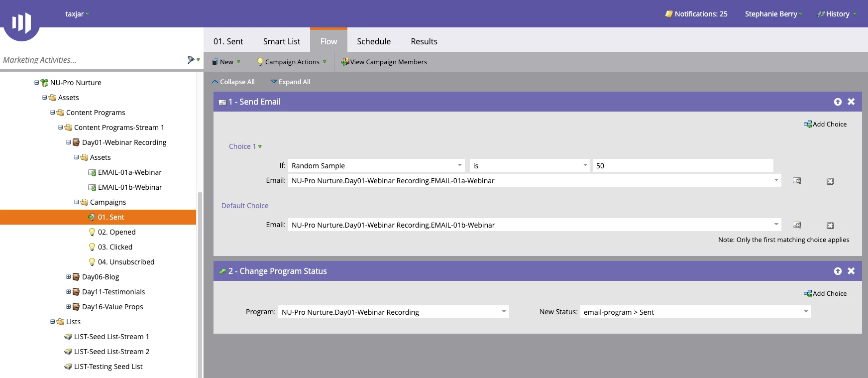The width and height of the screenshot is (868, 378).
Task: Expand the Day11-Testimonials program
Action: tap(68, 292)
